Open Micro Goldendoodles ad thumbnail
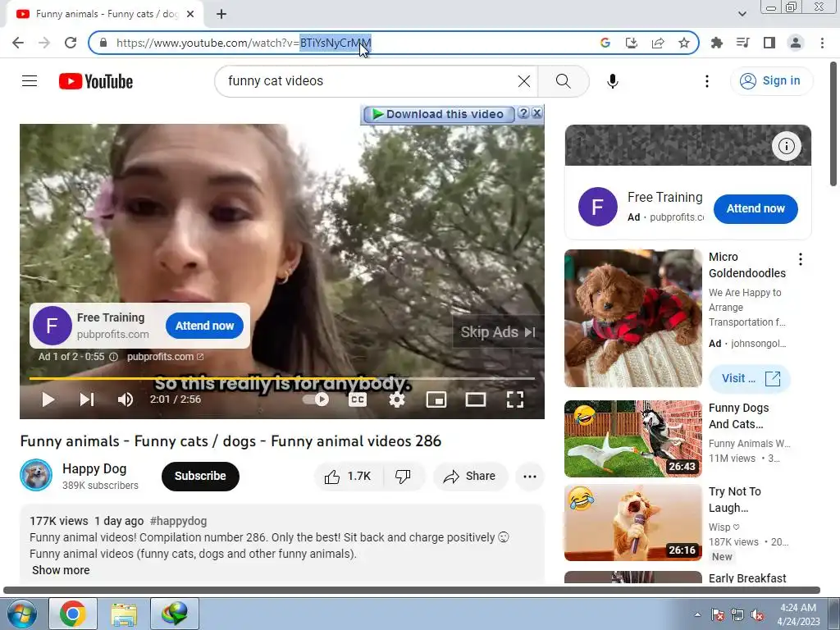840x630 pixels. point(633,318)
